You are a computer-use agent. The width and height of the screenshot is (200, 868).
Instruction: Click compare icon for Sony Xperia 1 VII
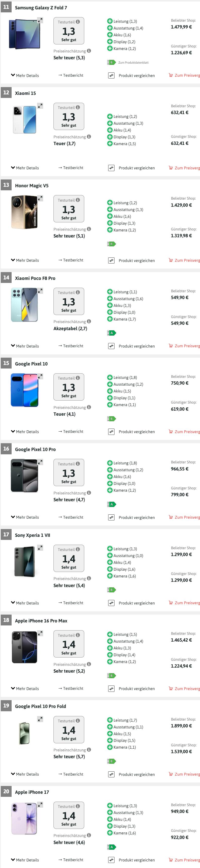tap(111, 603)
